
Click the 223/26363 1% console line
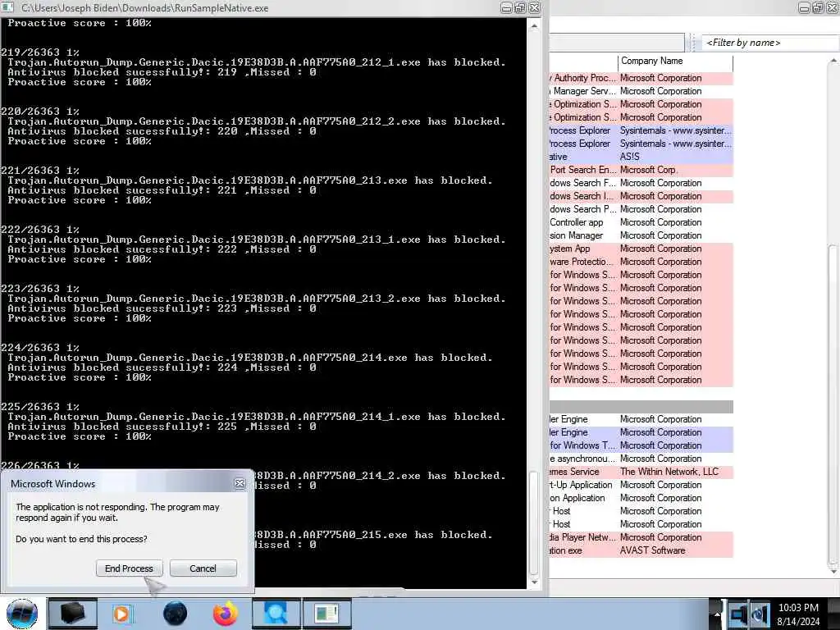tap(40, 289)
